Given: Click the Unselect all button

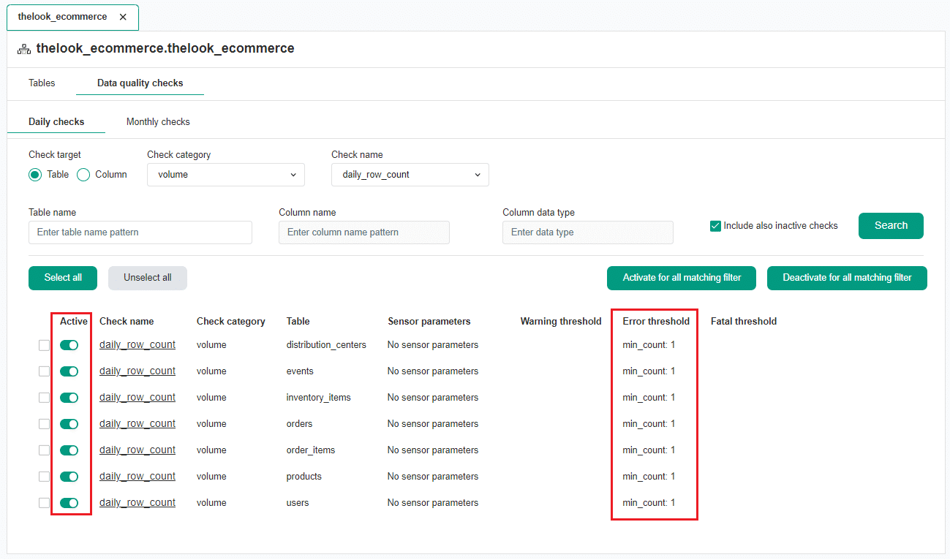Looking at the screenshot, I should coord(148,278).
